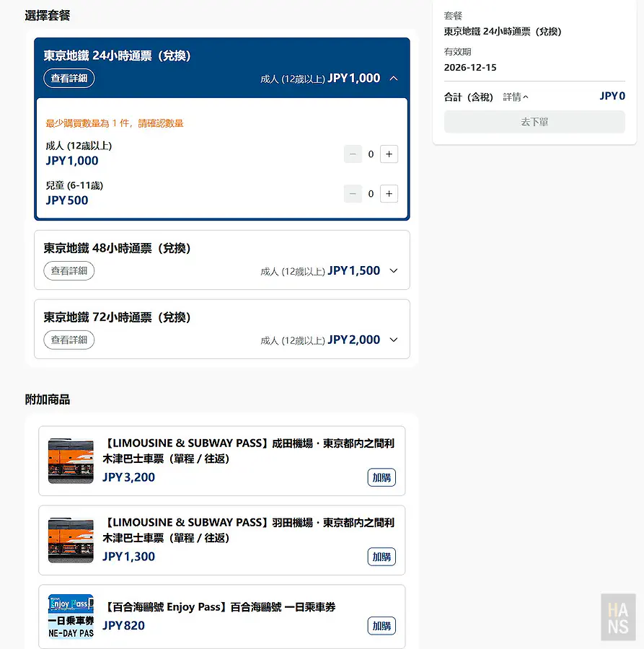Viewport: 644px width, 649px height.
Task: Add 百合海鷗號 Enjoy Pass with 加購
Action: pyautogui.click(x=381, y=626)
